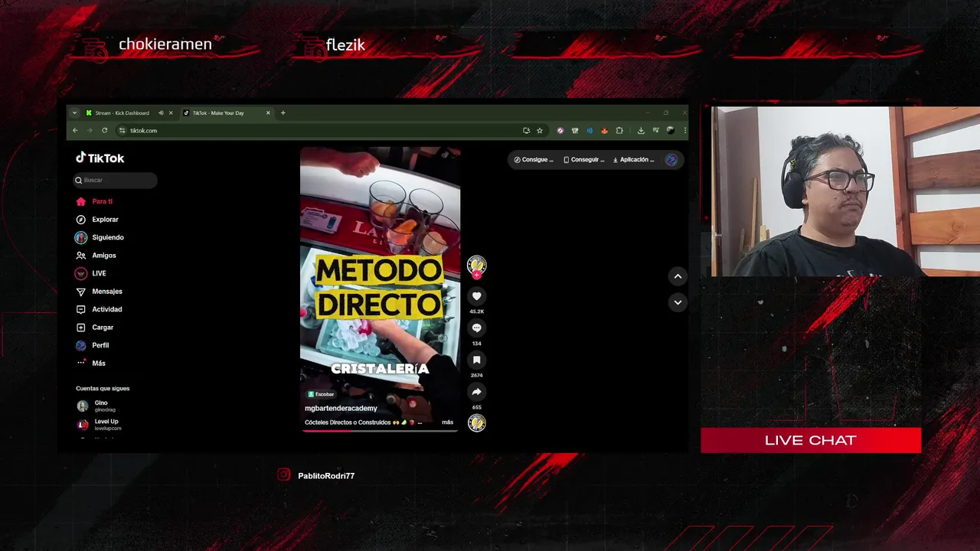Click the browser back arrow
This screenshot has height=551, width=980.
click(75, 131)
